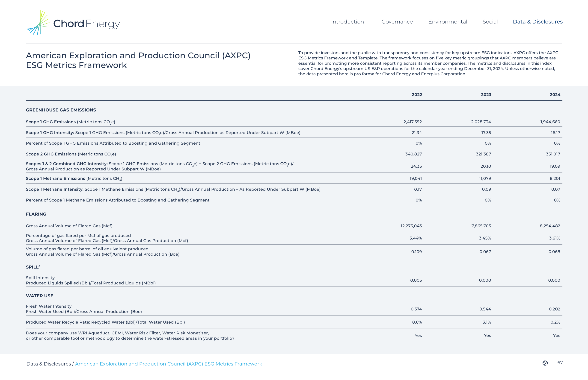The height and width of the screenshot is (380, 588).
Task: Select Produced Water Recycle Rate value 8.6%
Action: [417, 322]
